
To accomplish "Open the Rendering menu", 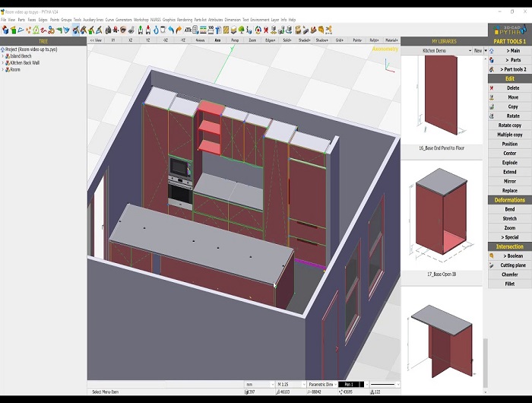I will tap(183, 19).
